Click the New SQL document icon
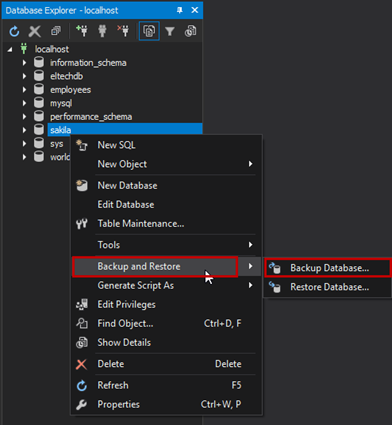This screenshot has height=425, width=392. tap(82, 145)
